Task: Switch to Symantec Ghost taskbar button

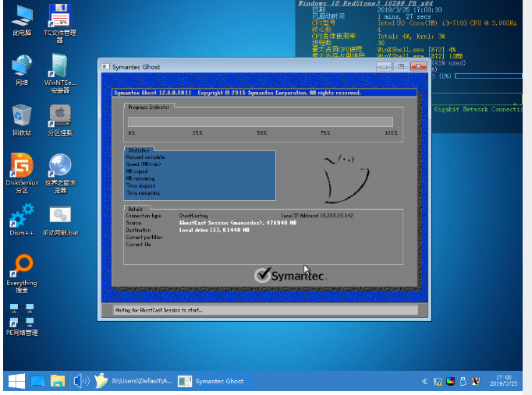Action: [211, 381]
